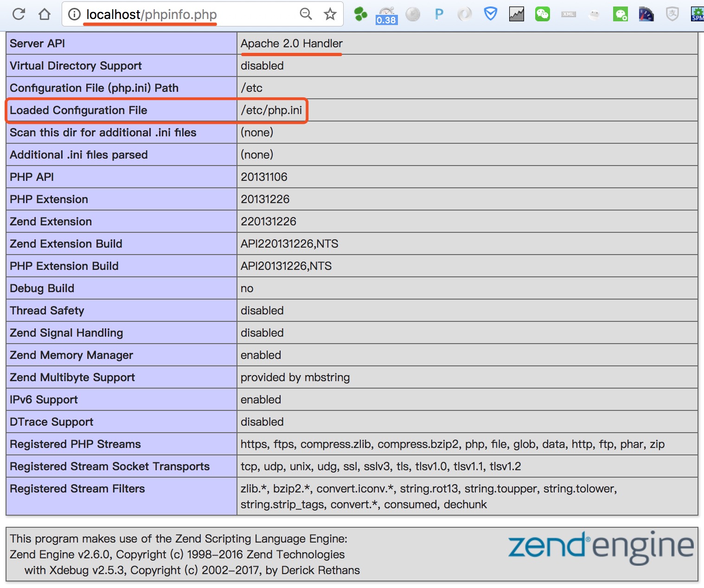This screenshot has width=704, height=588.
Task: Select 'API220131226,NTS' build value
Action: 289,244
